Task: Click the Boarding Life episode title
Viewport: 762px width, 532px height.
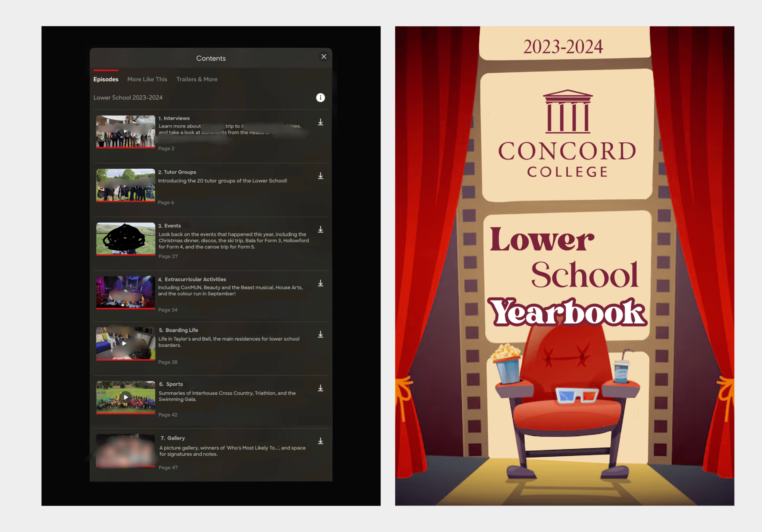Action: 181,330
